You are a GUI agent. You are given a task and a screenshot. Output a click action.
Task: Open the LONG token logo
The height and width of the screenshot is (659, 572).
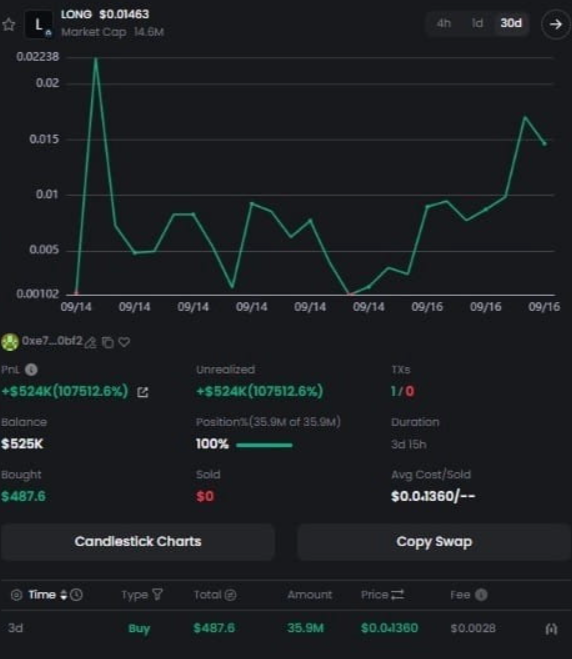[x=39, y=24]
